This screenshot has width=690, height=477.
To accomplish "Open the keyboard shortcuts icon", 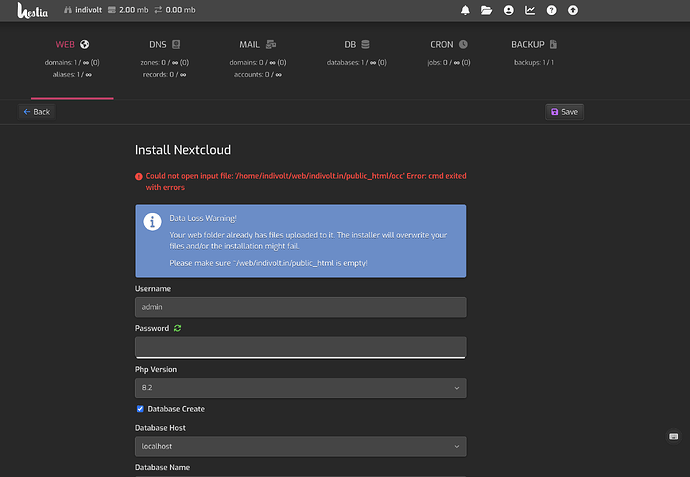I will (673, 437).
